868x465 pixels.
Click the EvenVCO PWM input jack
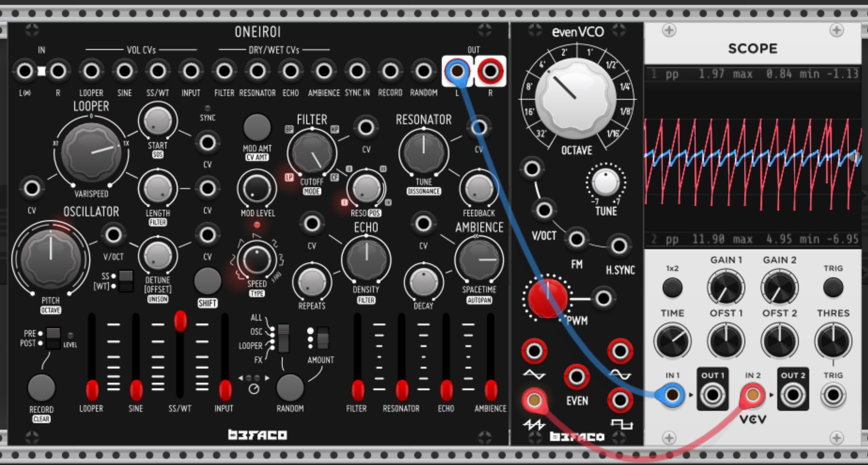click(603, 298)
